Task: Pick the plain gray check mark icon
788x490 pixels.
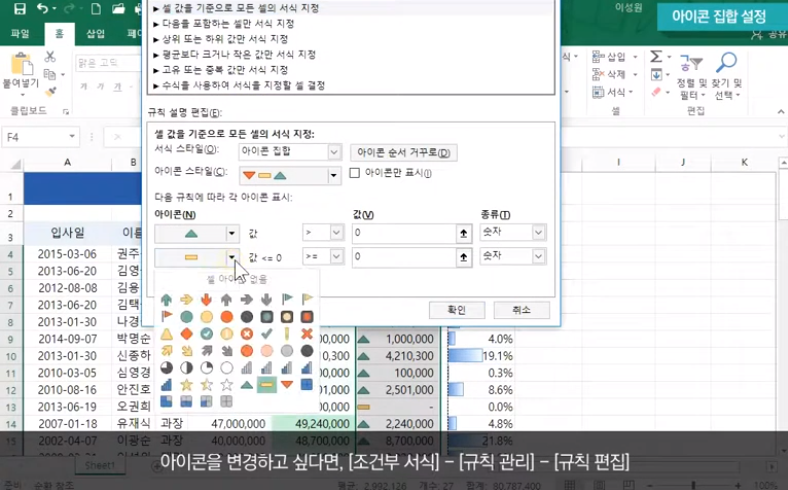Action: point(267,334)
